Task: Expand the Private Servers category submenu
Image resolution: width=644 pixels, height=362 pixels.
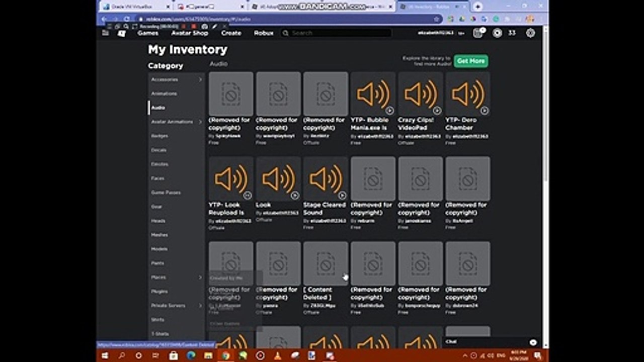Action: coord(200,305)
